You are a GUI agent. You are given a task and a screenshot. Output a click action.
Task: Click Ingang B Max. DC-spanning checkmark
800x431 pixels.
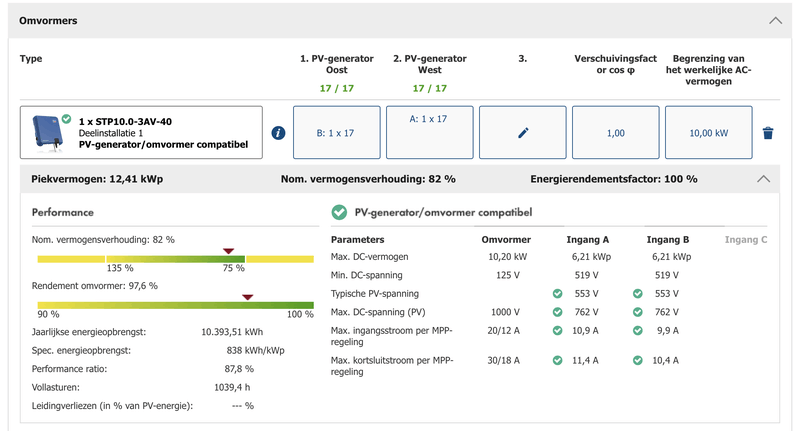(637, 312)
